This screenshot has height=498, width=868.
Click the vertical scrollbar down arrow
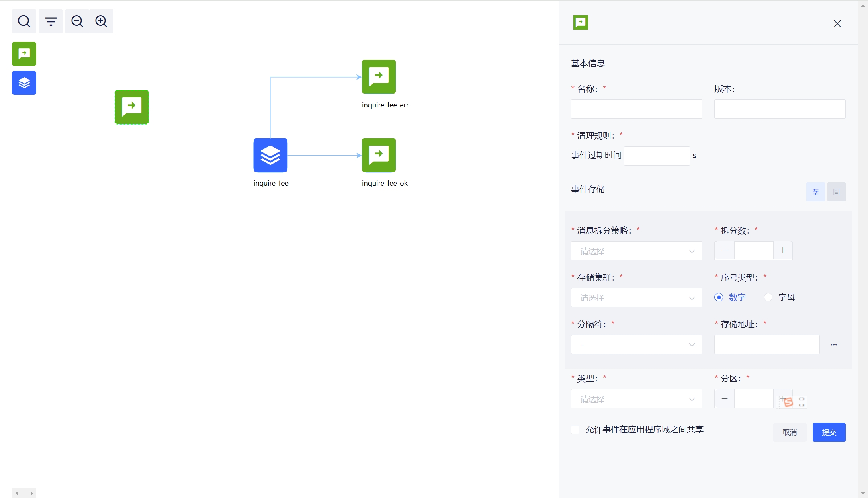point(863,493)
